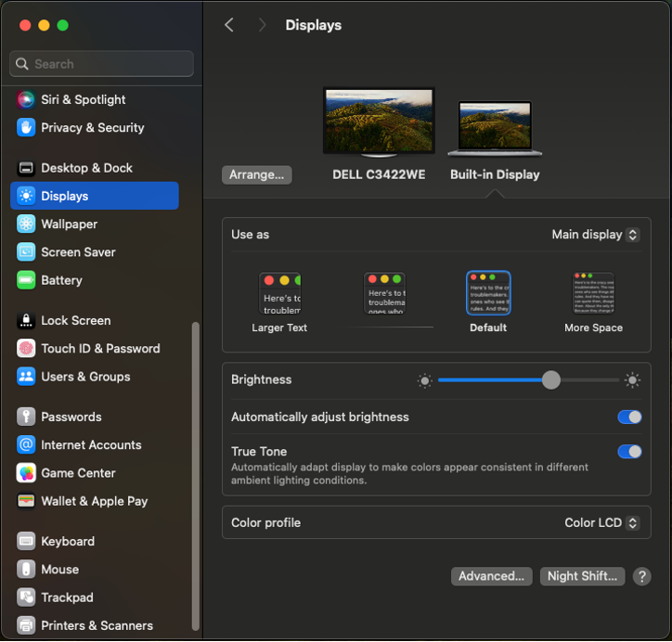The height and width of the screenshot is (642, 672).
Task: Open Screen Saver settings
Action: pos(78,251)
